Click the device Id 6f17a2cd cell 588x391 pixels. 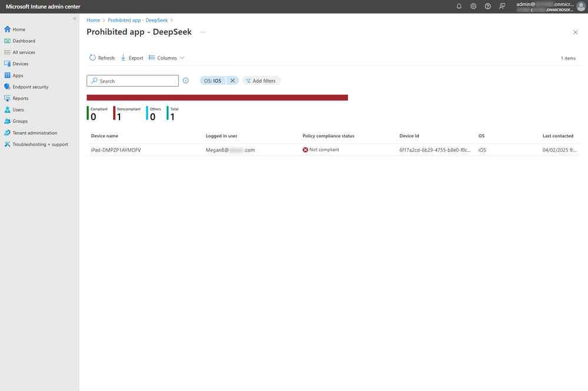pyautogui.click(x=435, y=150)
